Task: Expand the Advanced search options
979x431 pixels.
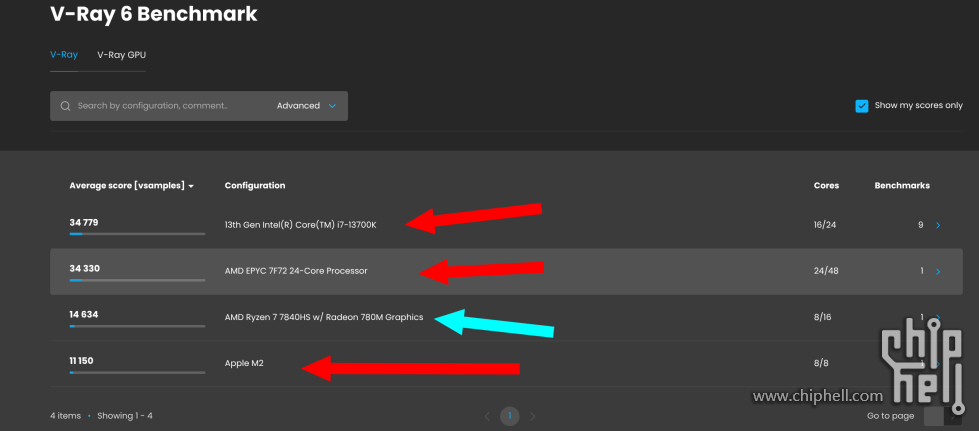Action: (306, 106)
